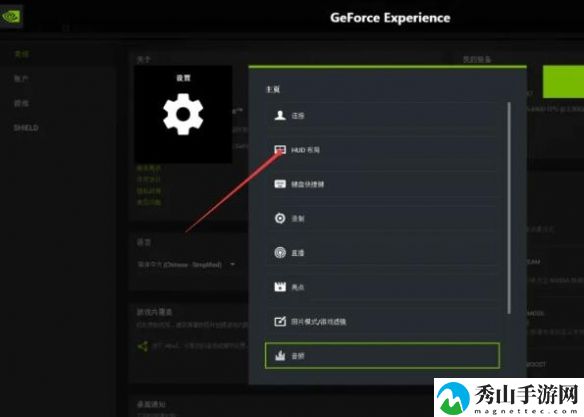584x417 pixels.
Task: Open the 录制 recording target icon
Action: [x=280, y=218]
